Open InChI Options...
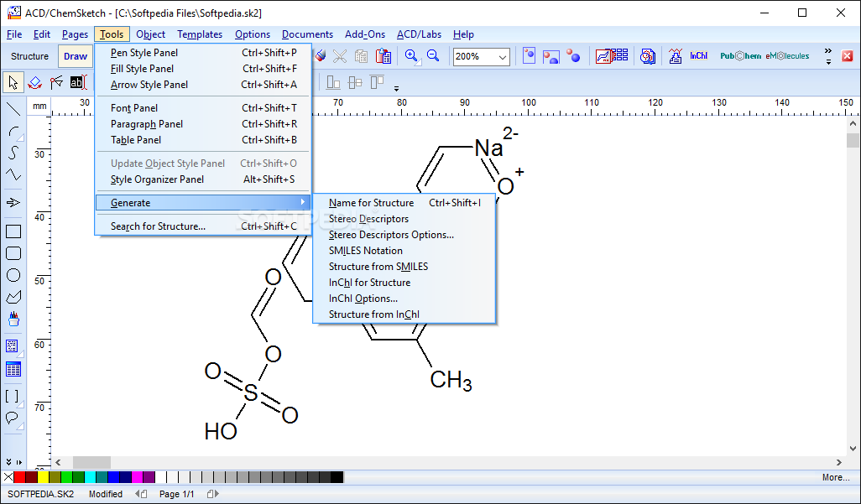 pos(404,299)
